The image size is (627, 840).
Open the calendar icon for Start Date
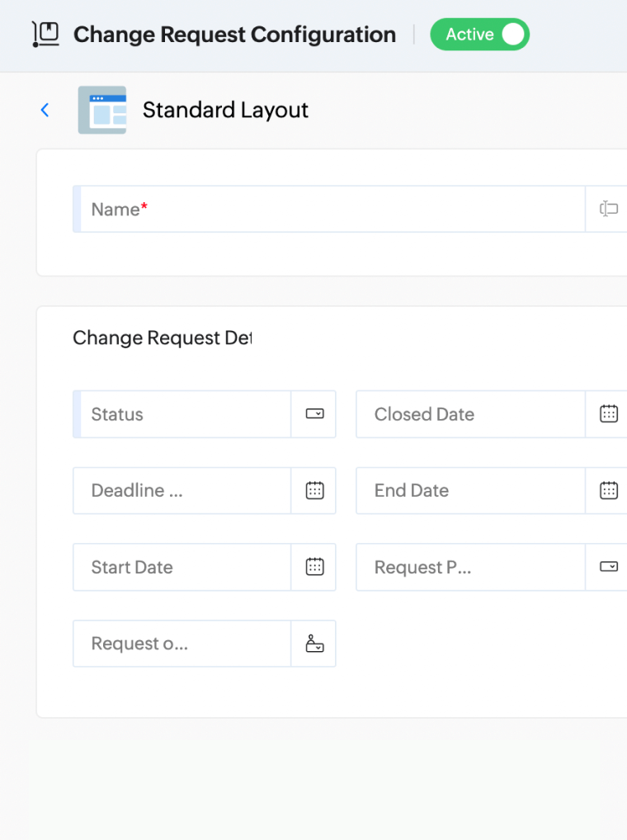(x=313, y=567)
